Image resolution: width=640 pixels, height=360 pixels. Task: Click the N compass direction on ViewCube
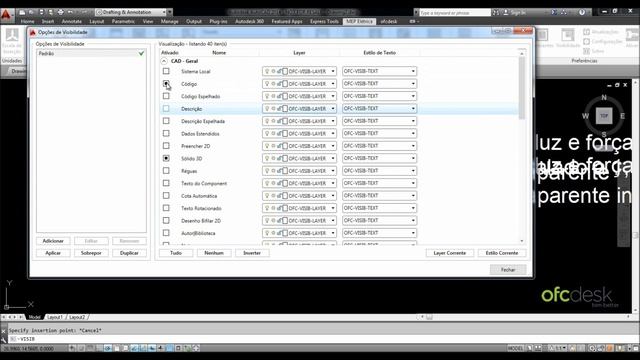[x=604, y=98]
